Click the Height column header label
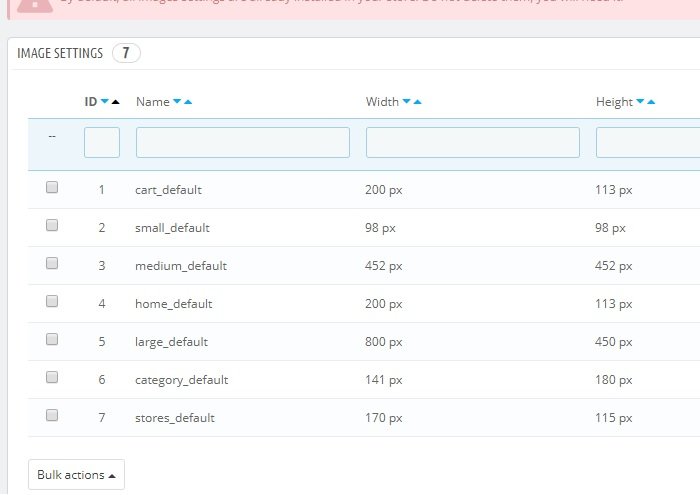Image resolution: width=700 pixels, height=495 pixels. pos(614,102)
